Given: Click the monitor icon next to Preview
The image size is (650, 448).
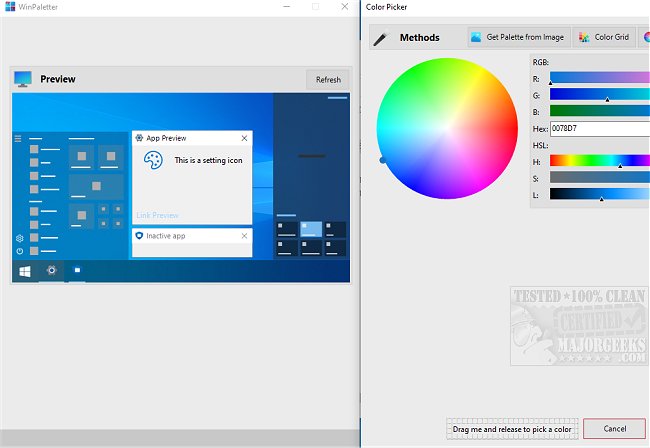Looking at the screenshot, I should (23, 79).
